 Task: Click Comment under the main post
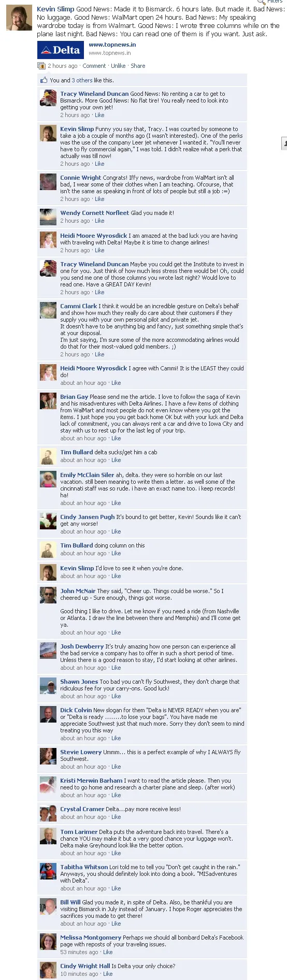[94, 66]
